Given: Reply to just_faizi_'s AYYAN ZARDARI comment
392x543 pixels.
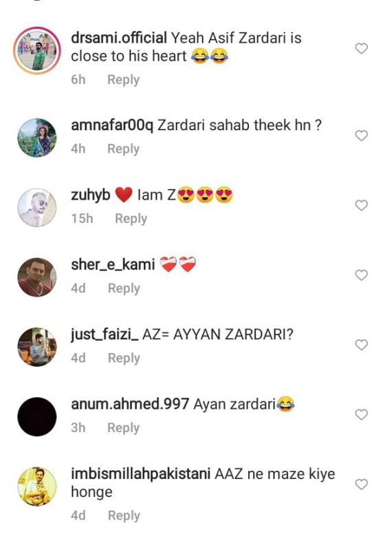Looking at the screenshot, I should point(124,359).
